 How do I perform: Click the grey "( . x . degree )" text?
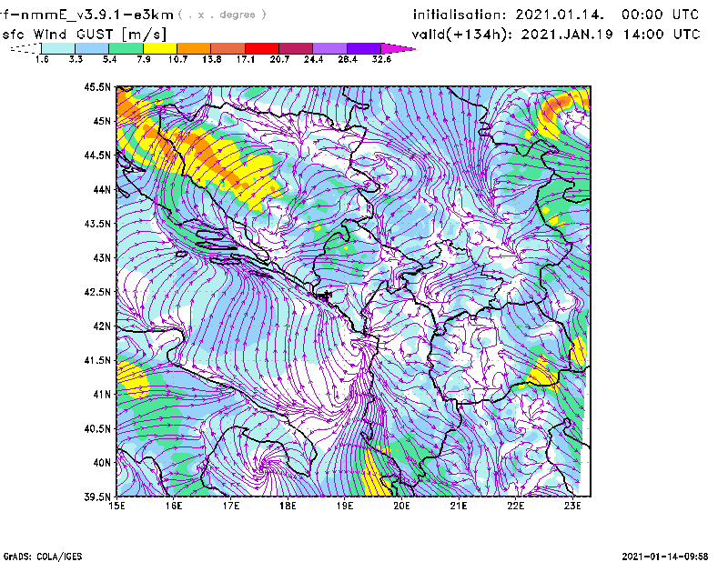point(222,15)
